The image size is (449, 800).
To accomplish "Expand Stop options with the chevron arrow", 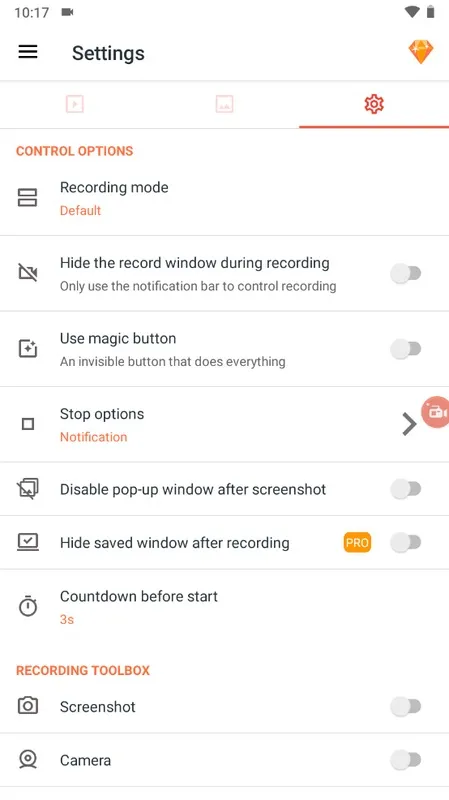I will tap(409, 424).
